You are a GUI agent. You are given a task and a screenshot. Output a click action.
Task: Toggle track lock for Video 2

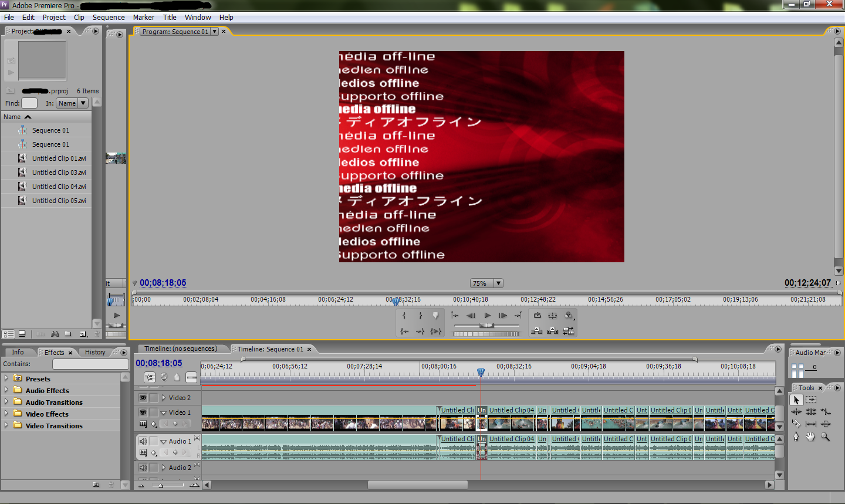point(154,398)
